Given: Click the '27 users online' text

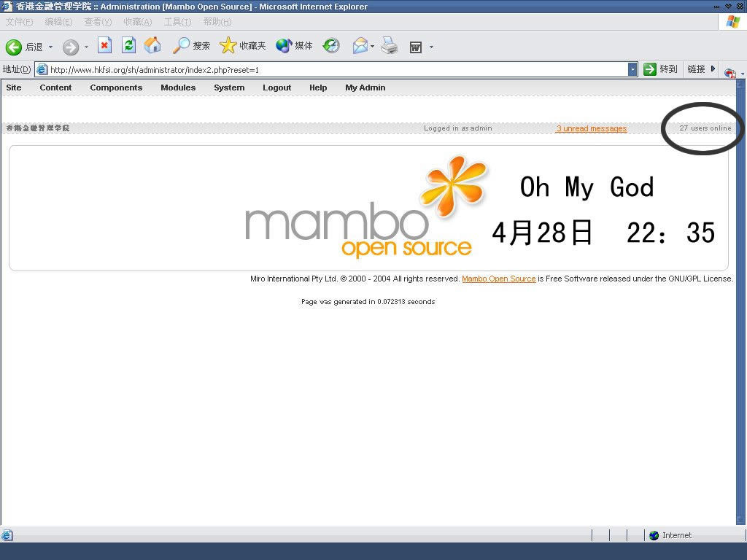Looking at the screenshot, I should coord(705,128).
